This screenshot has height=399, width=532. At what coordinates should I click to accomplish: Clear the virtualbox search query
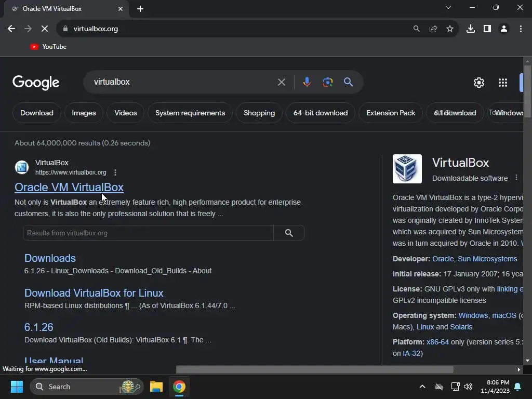pyautogui.click(x=281, y=82)
